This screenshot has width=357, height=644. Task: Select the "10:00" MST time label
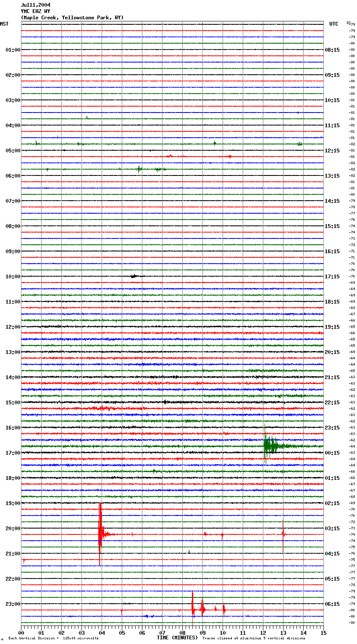[x=13, y=277]
